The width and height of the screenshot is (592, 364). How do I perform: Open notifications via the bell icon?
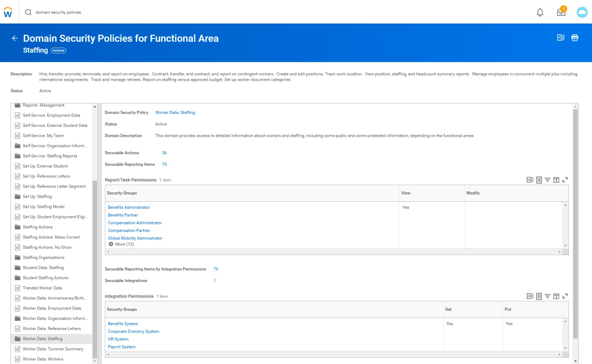click(x=540, y=12)
